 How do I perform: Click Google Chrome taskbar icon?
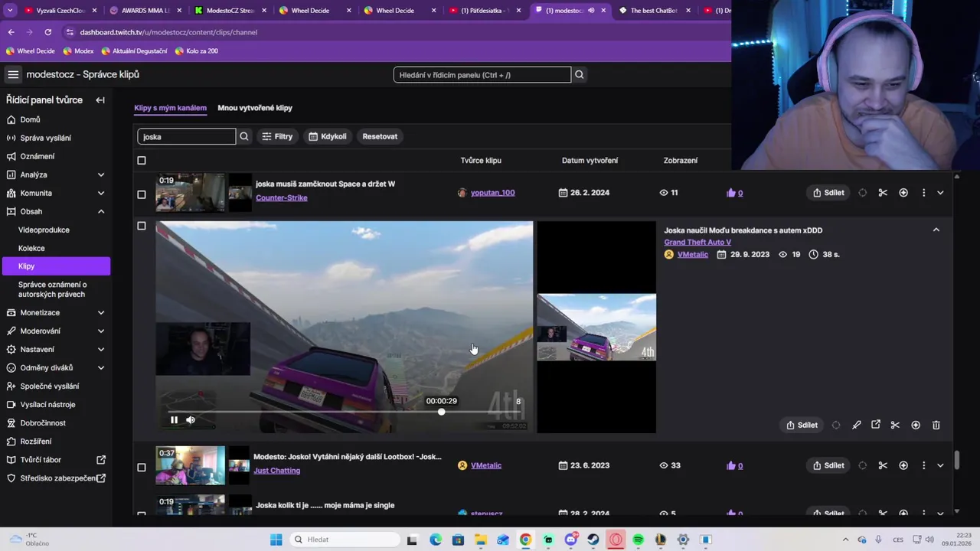pyautogui.click(x=525, y=540)
